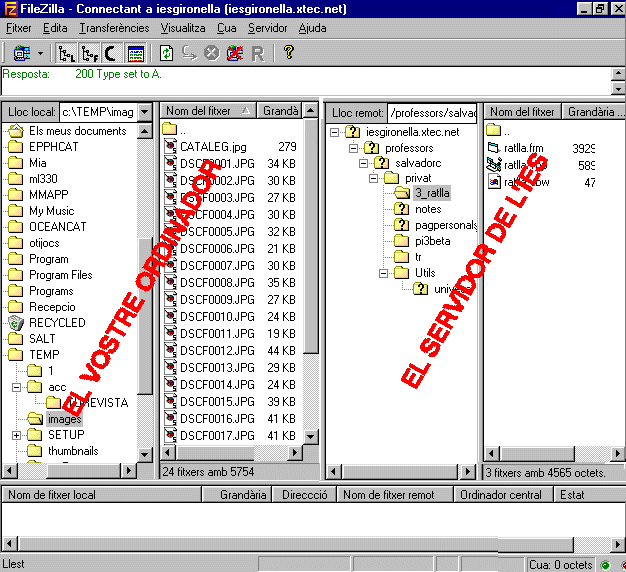This screenshot has width=626, height=572.
Task: Toggle the transfer queue display button
Action: 136,53
